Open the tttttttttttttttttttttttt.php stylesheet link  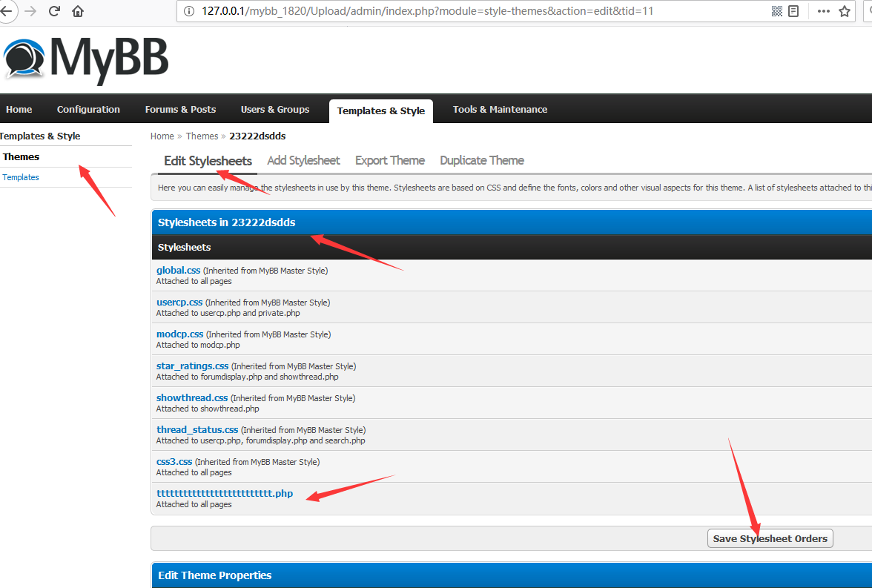[225, 493]
